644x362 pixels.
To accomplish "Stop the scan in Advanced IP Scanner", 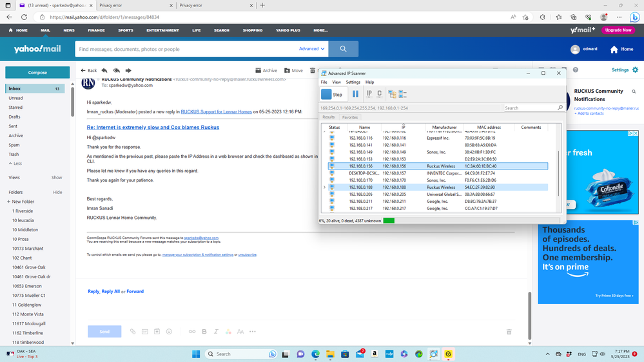I will (332, 95).
